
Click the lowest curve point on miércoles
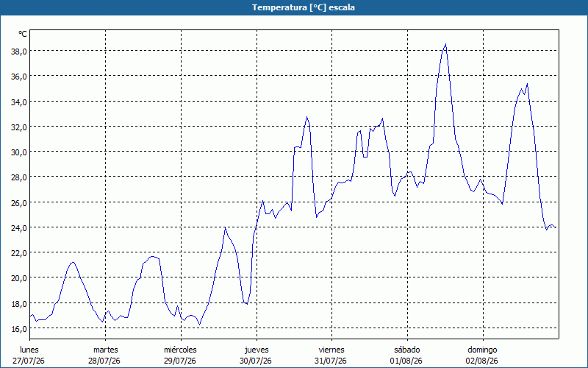pyautogui.click(x=199, y=325)
